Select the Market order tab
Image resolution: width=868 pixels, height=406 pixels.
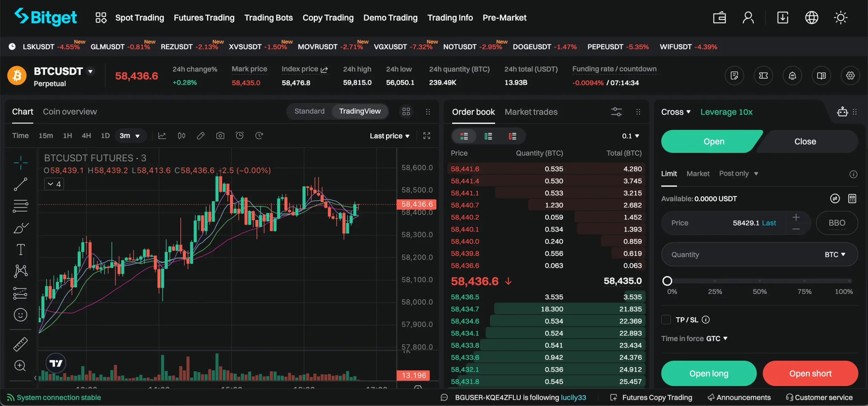(698, 174)
